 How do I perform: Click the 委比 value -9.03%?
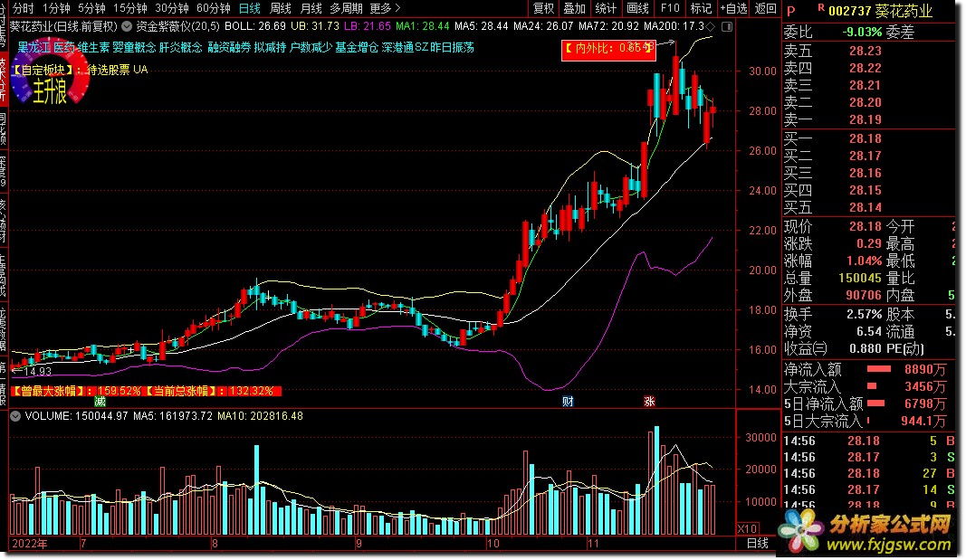coord(863,32)
